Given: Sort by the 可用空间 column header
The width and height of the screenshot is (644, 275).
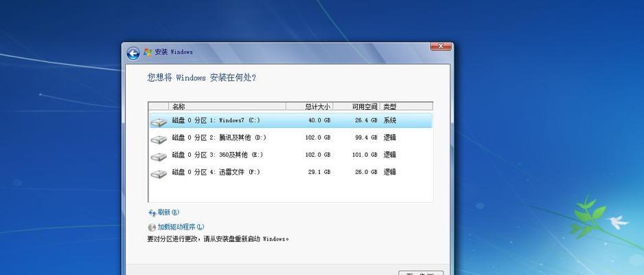Looking at the screenshot, I should pos(356,107).
